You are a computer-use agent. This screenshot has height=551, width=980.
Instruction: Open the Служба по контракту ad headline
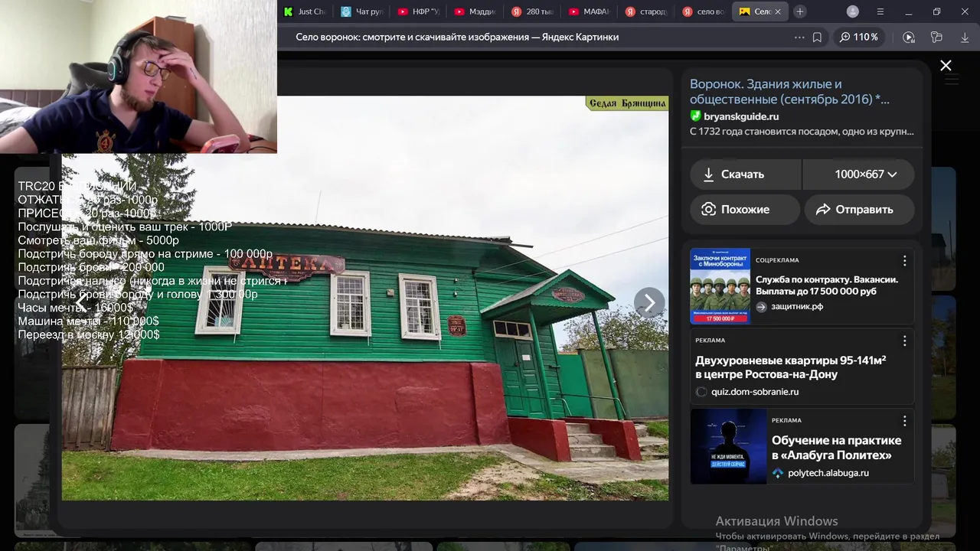pos(827,285)
